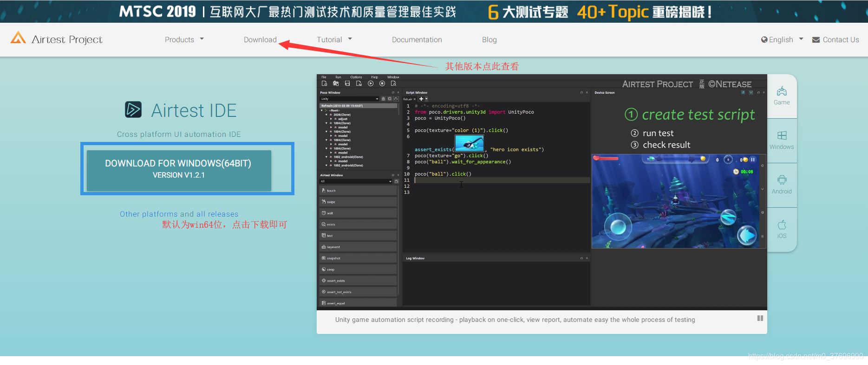868x365 pixels.
Task: Open the Unity combo box in Poco Window
Action: (349, 99)
